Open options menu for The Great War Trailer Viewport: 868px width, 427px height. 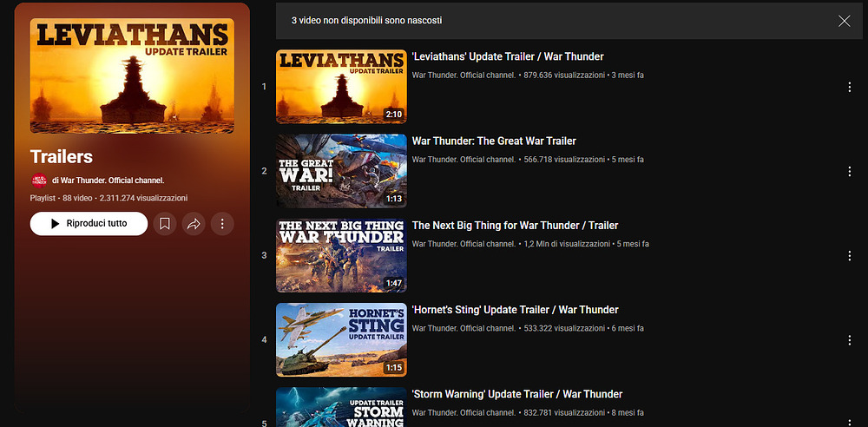849,172
